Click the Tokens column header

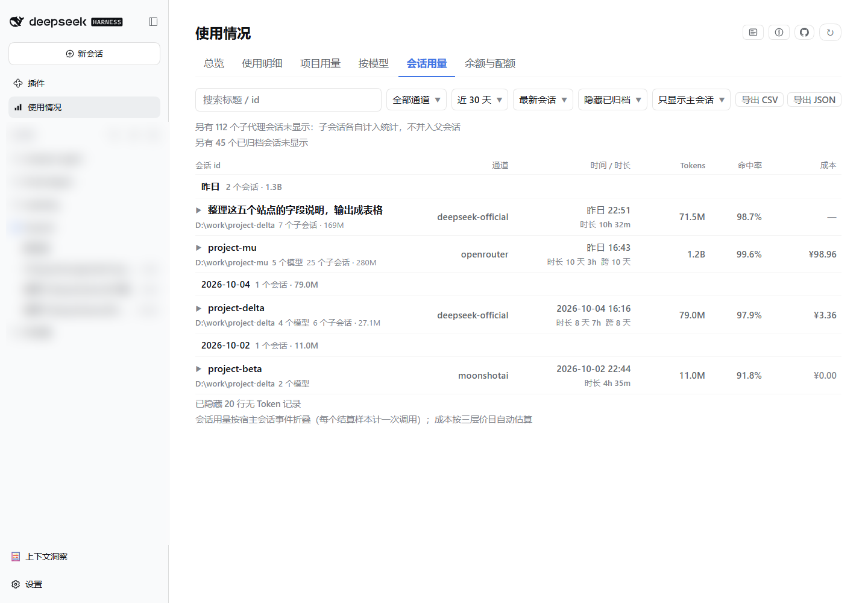tap(693, 165)
